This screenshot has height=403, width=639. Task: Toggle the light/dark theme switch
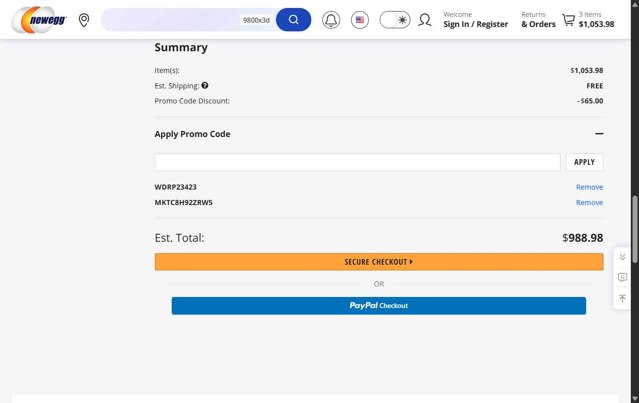coord(395,20)
